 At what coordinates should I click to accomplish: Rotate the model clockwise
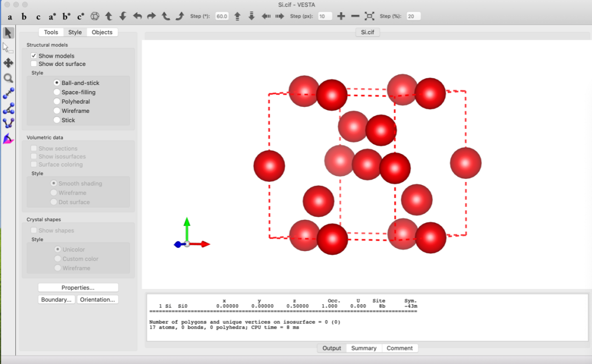(x=180, y=16)
